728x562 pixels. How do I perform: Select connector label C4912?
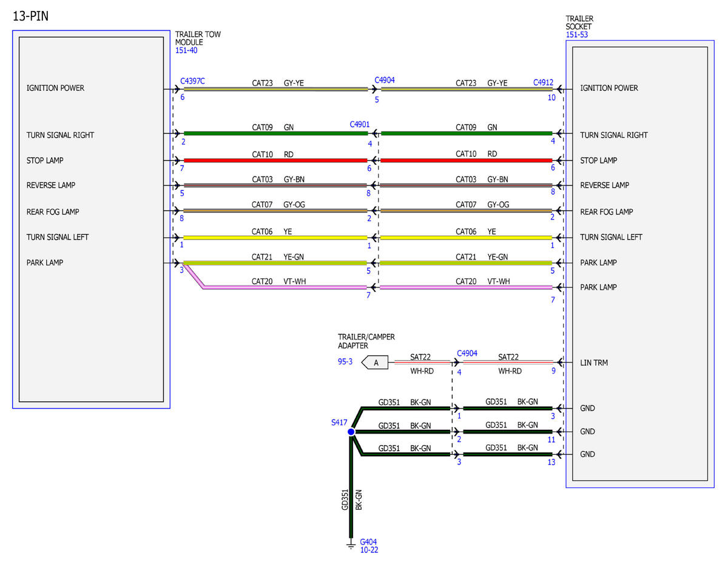point(544,82)
